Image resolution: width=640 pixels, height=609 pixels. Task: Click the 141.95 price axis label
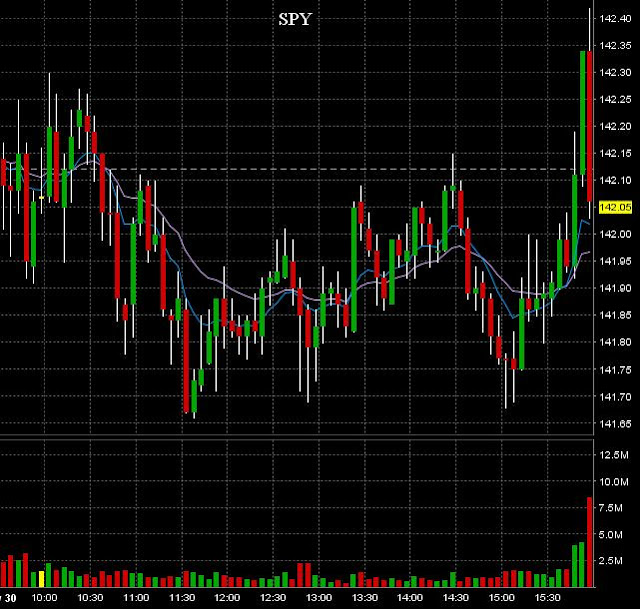pyautogui.click(x=615, y=261)
